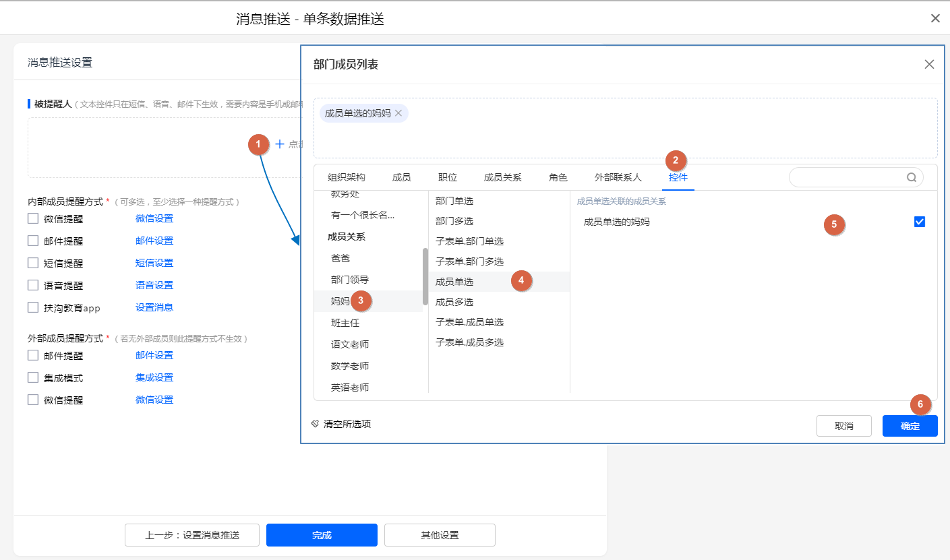Click the plus icon to add 被提醒人
The width and height of the screenshot is (950, 560).
(x=280, y=144)
